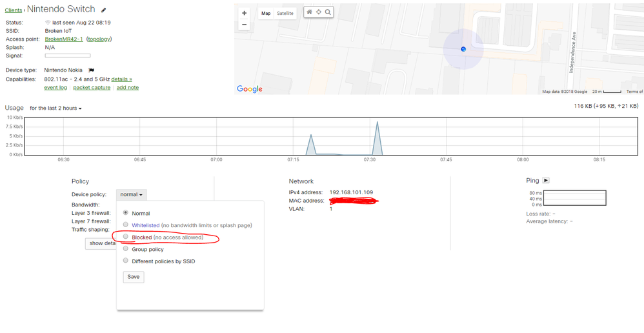This screenshot has width=644, height=333.
Task: Open the topology link
Action: click(x=99, y=39)
